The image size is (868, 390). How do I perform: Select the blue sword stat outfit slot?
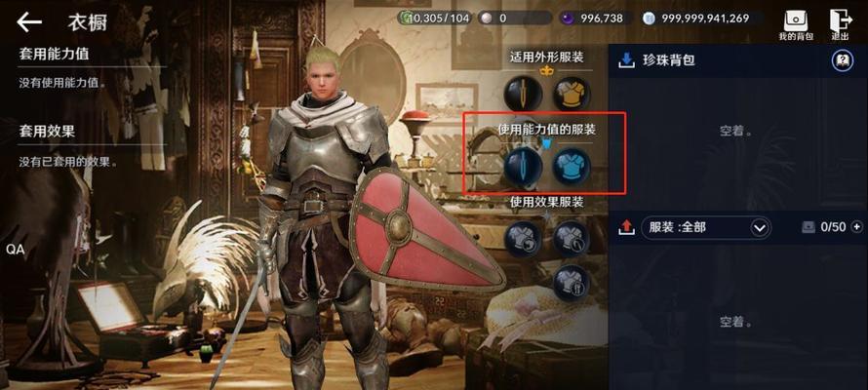coord(523,166)
